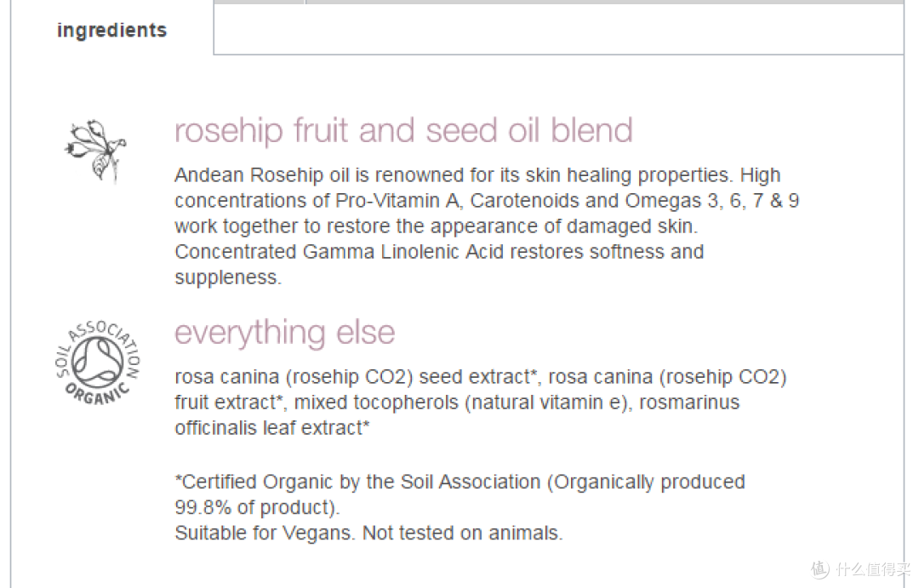Image resolution: width=919 pixels, height=588 pixels.
Task: Select the 'rosehip fruit and seed oil blend' heading
Action: tap(404, 130)
